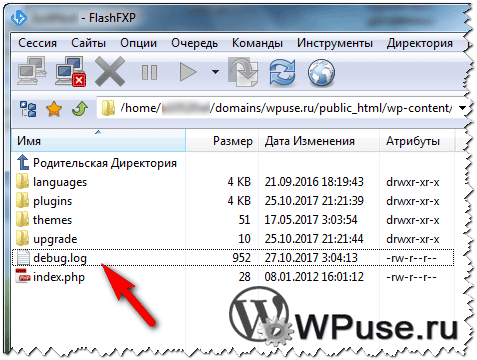Select the languages folder
The width and height of the screenshot is (477, 360).
(60, 182)
